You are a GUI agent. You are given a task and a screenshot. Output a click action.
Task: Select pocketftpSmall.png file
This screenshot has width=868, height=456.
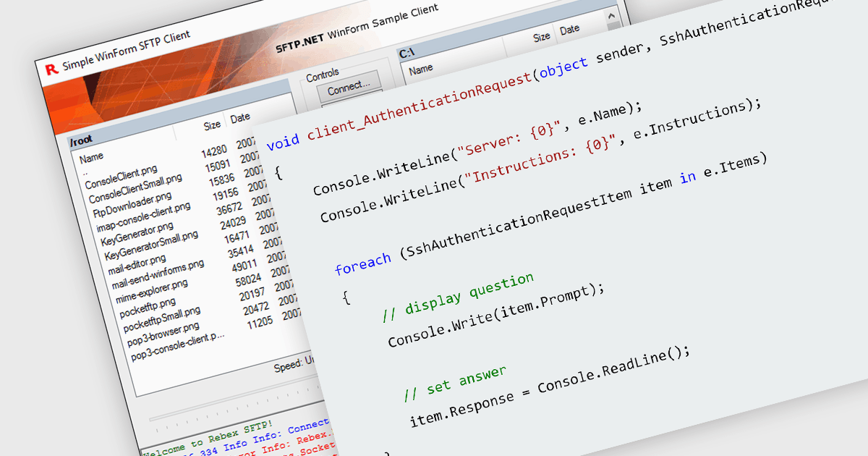(x=162, y=319)
